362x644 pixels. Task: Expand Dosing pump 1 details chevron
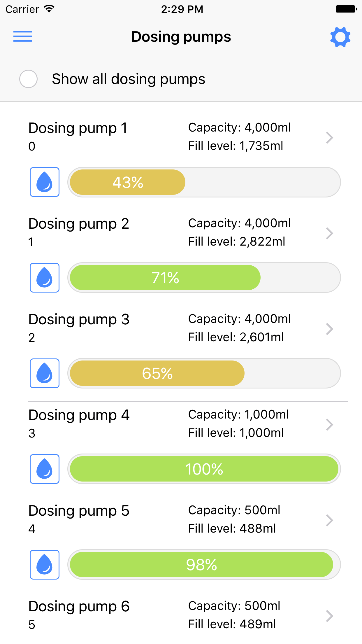point(329,138)
